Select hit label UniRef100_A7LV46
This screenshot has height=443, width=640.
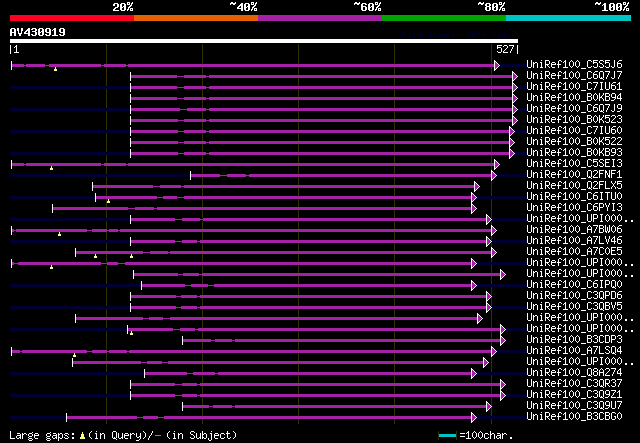574,240
